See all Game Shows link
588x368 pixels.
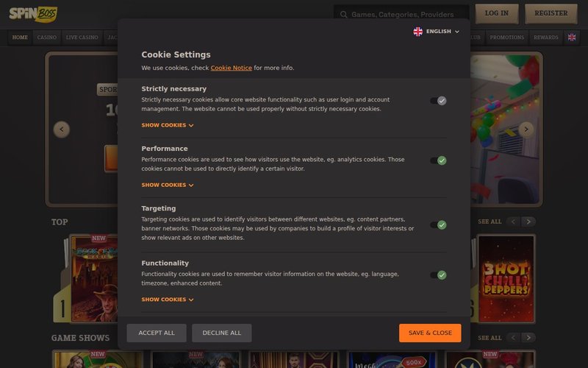[x=490, y=338]
